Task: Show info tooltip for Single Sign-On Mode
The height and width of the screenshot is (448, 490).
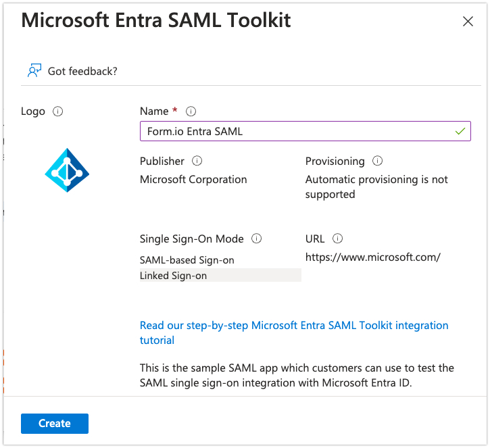Action: click(x=257, y=239)
